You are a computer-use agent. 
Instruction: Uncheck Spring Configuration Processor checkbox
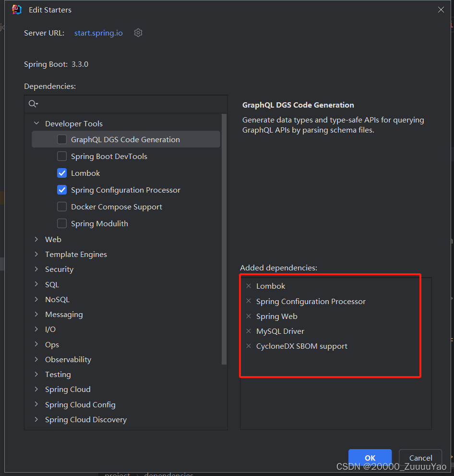(62, 190)
